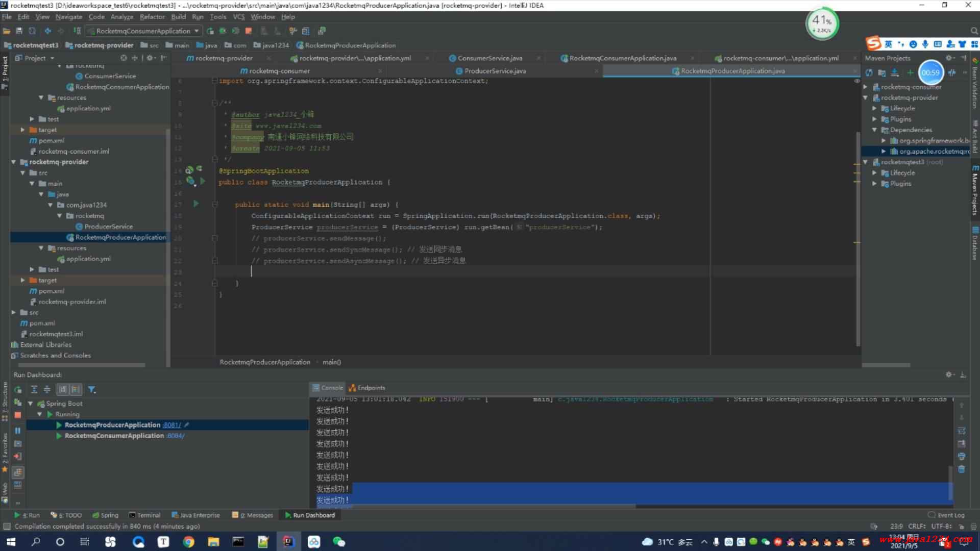Click Download Sources icon in Maven panel
The image size is (980, 551).
coord(895,73)
